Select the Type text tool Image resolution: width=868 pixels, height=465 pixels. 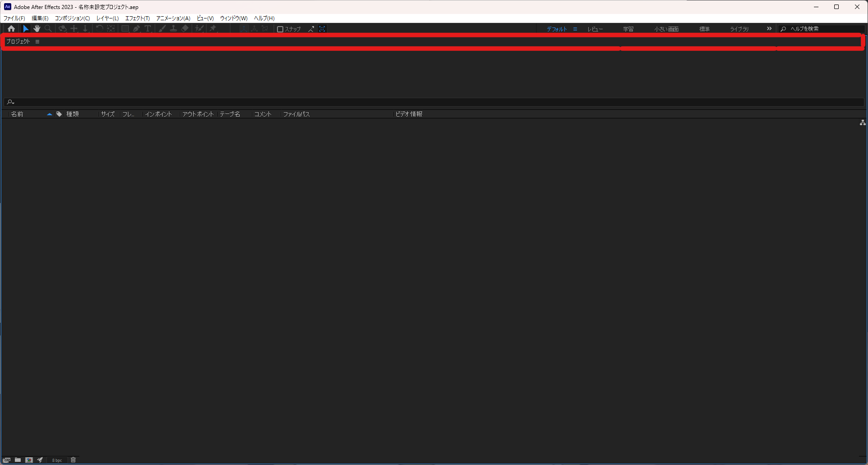tap(148, 29)
